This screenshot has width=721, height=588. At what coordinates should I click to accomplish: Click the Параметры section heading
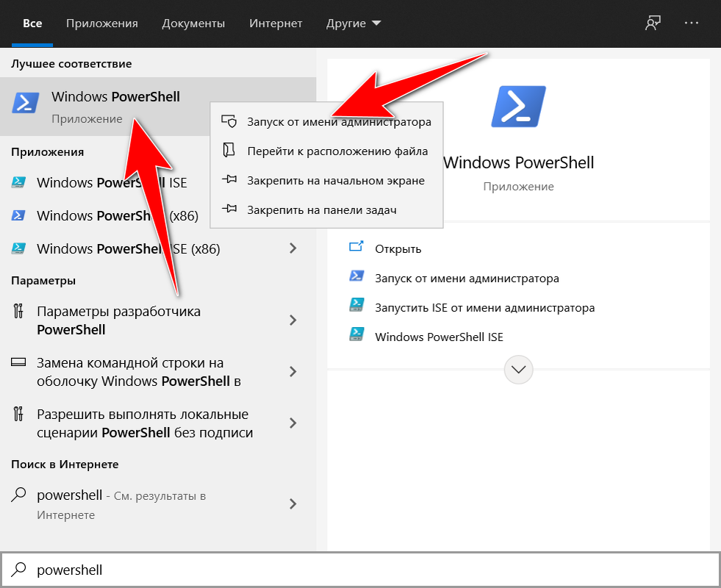(x=43, y=281)
